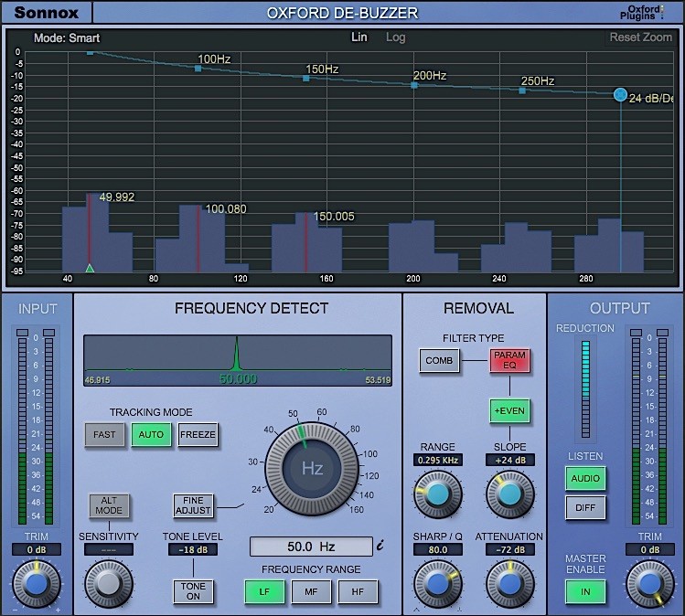This screenshot has width=685, height=616.
Task: Click the frequency detect peak display
Action: [x=238, y=361]
